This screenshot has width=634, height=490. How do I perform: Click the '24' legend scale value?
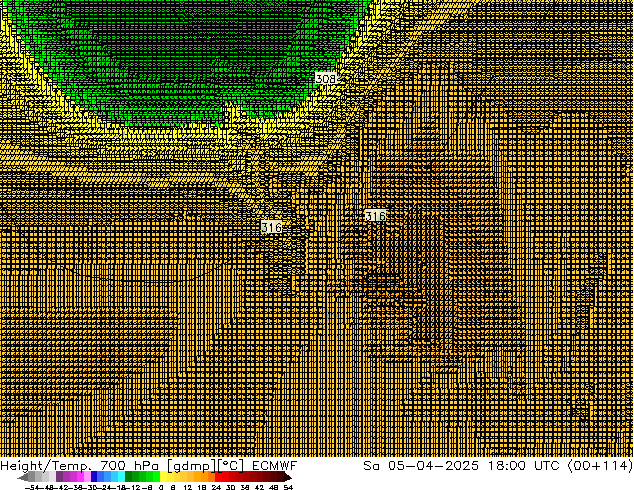[x=216, y=488]
